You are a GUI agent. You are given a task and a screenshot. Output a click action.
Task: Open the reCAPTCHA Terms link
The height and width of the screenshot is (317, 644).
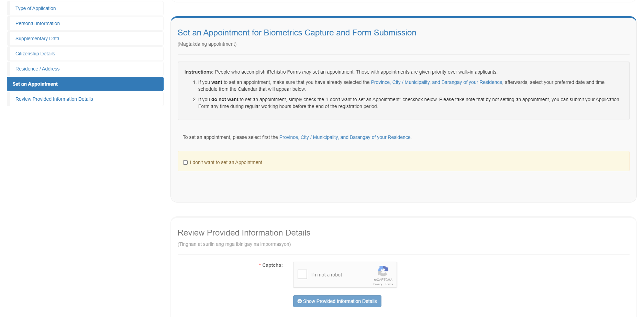pos(389,284)
